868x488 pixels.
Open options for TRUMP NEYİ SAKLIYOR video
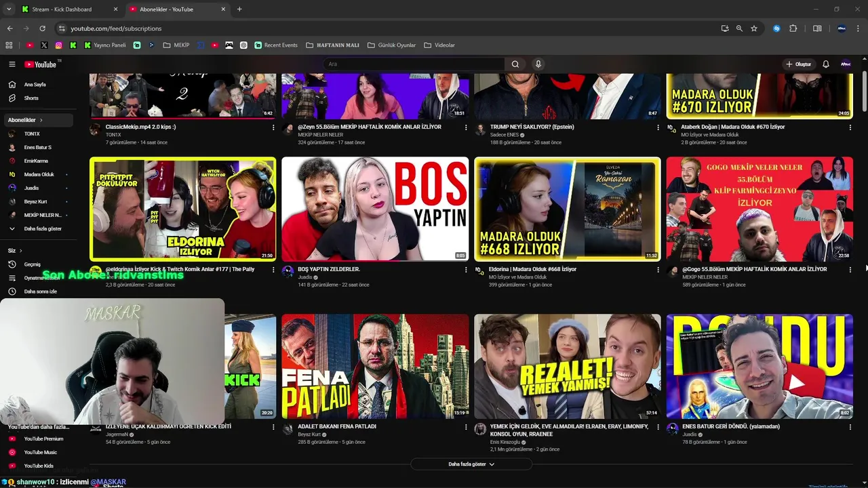coord(658,127)
